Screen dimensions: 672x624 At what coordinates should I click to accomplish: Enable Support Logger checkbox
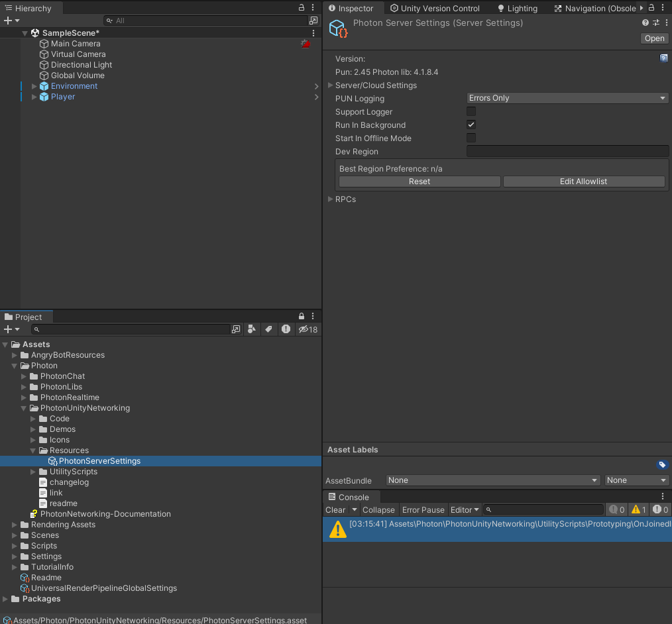tap(471, 111)
